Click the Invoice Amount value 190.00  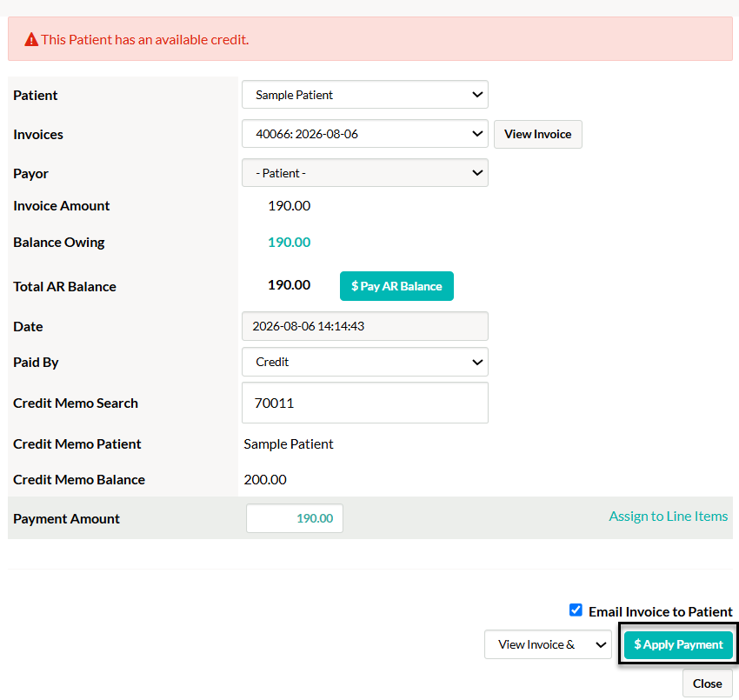(x=289, y=206)
